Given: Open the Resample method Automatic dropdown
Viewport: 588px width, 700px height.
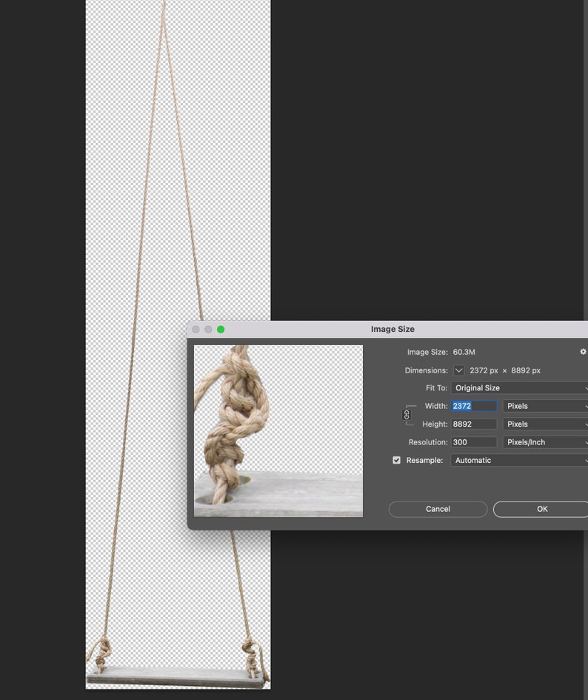Looking at the screenshot, I should pos(519,460).
